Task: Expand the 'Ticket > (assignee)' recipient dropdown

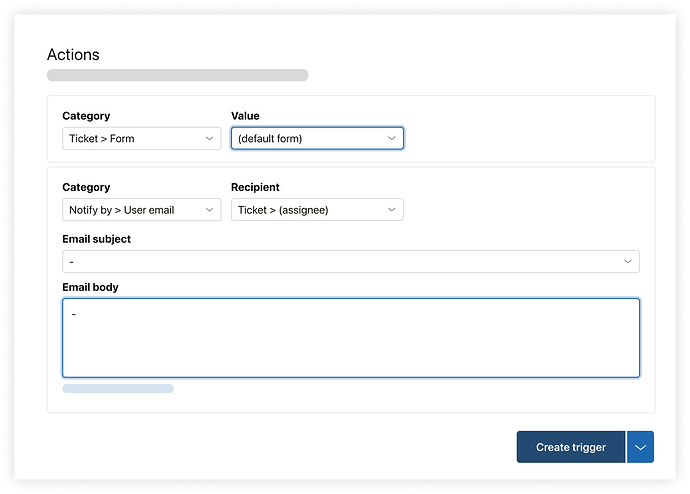Action: pyautogui.click(x=317, y=210)
